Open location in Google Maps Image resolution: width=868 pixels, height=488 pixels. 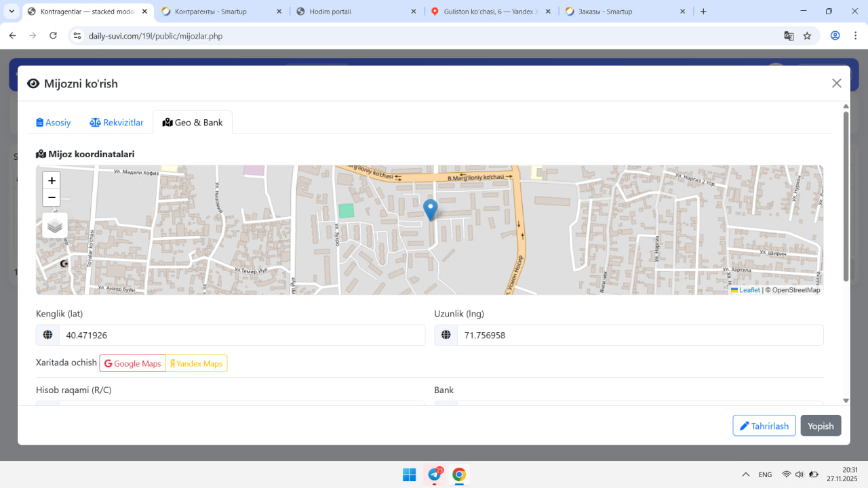pyautogui.click(x=133, y=364)
